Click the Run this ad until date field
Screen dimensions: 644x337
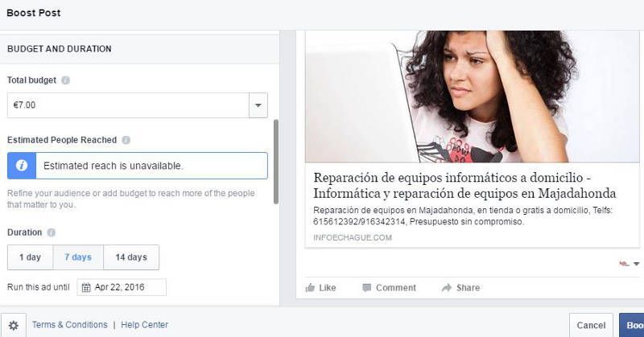coord(122,287)
